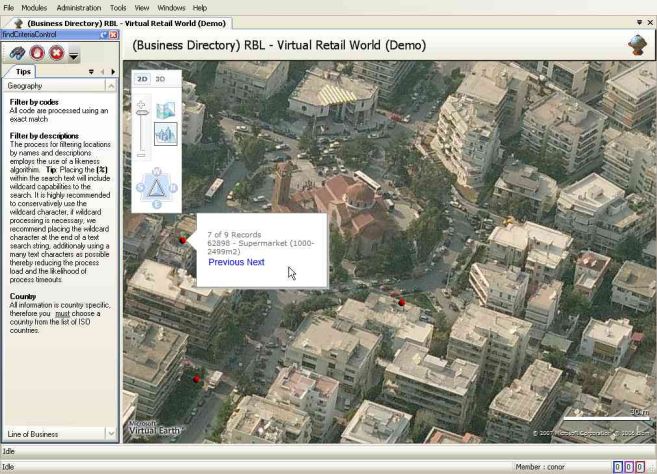Viewport: 657px width, 474px height.
Task: Click the tab scroll right arrow
Action: click(113, 72)
